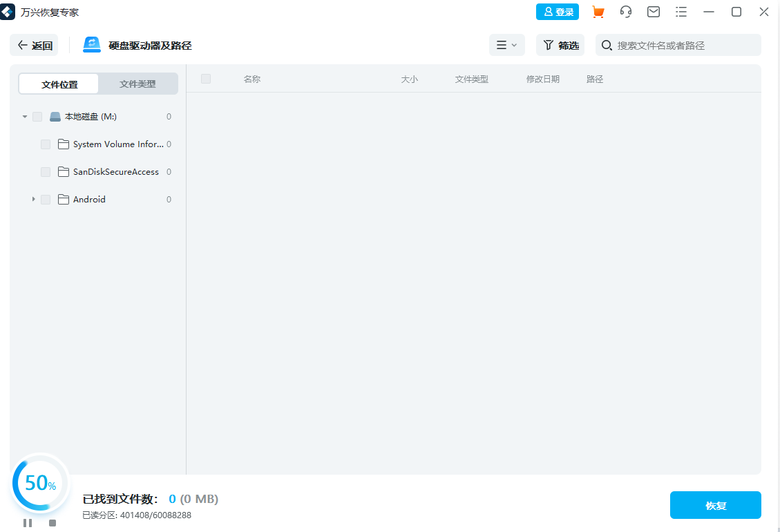Collapse the 本地磁盘 (M:) tree node

point(24,116)
